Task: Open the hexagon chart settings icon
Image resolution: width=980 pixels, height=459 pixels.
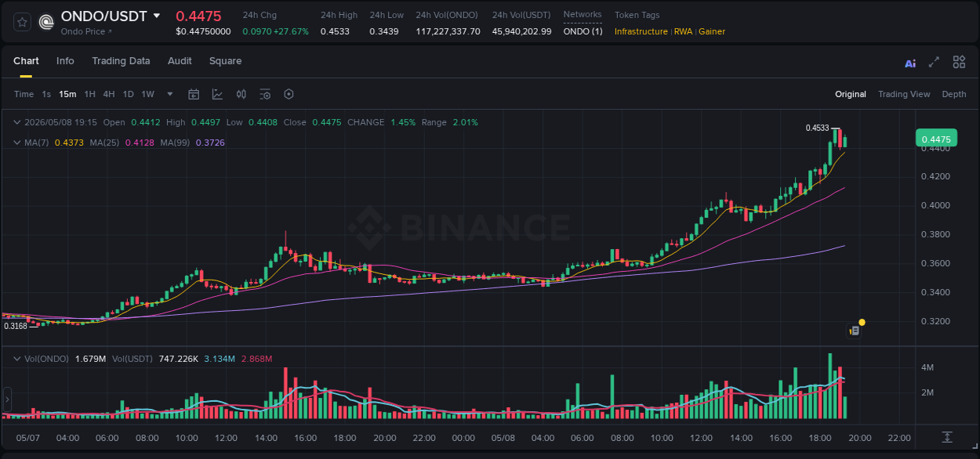Action: click(289, 94)
